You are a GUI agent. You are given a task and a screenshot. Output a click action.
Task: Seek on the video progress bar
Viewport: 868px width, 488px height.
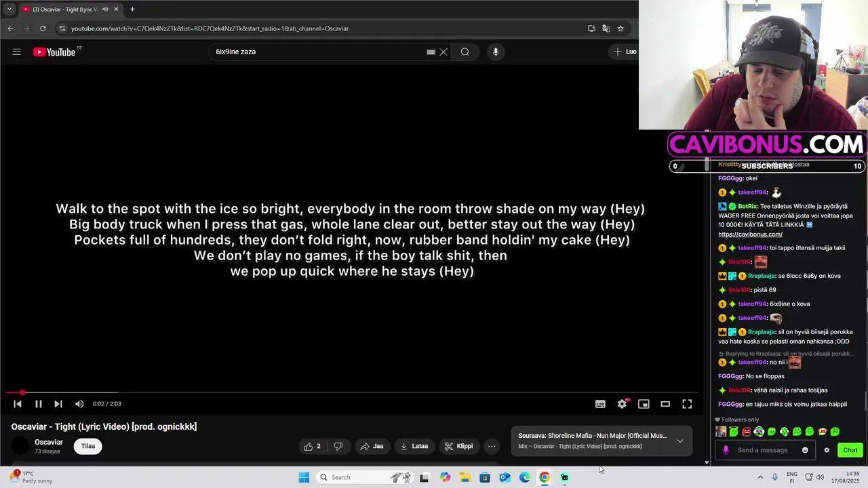353,392
